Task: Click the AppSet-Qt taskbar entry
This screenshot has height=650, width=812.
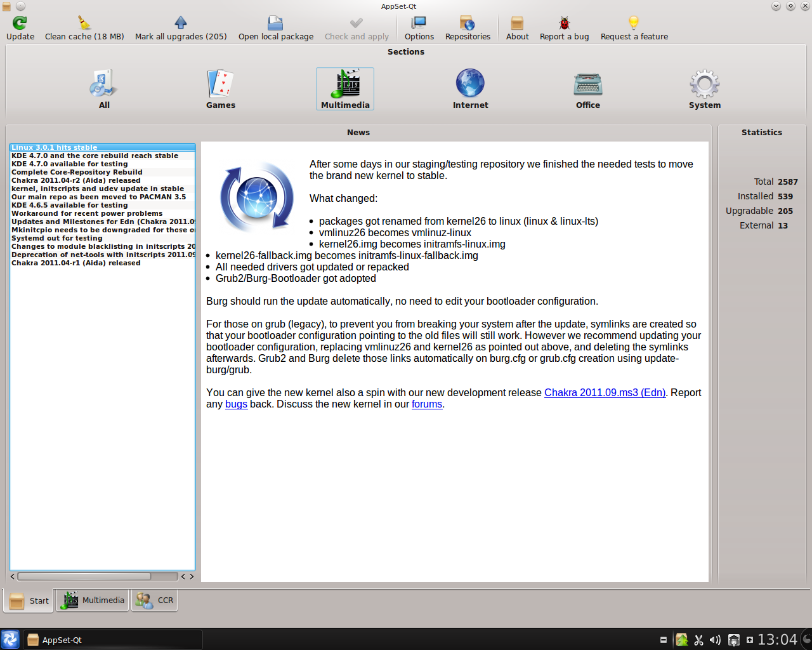Action: (x=114, y=640)
